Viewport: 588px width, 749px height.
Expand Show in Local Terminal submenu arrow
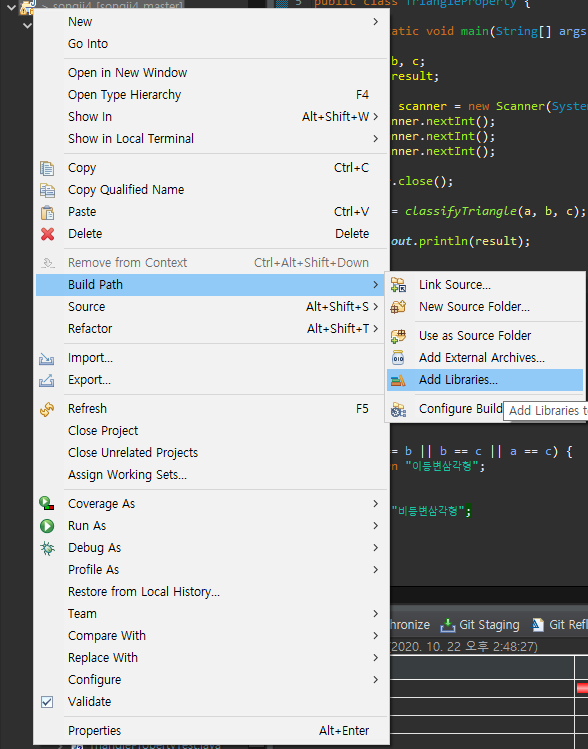375,139
